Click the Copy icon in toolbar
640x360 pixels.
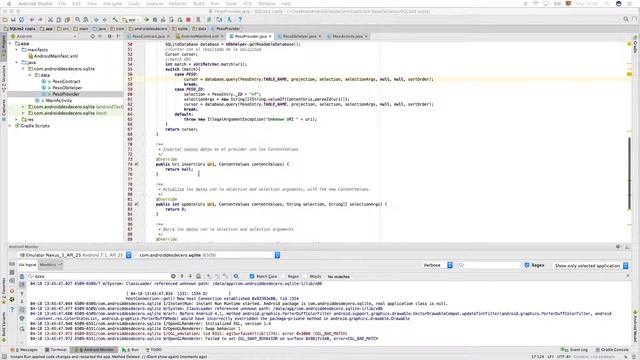click(58, 20)
